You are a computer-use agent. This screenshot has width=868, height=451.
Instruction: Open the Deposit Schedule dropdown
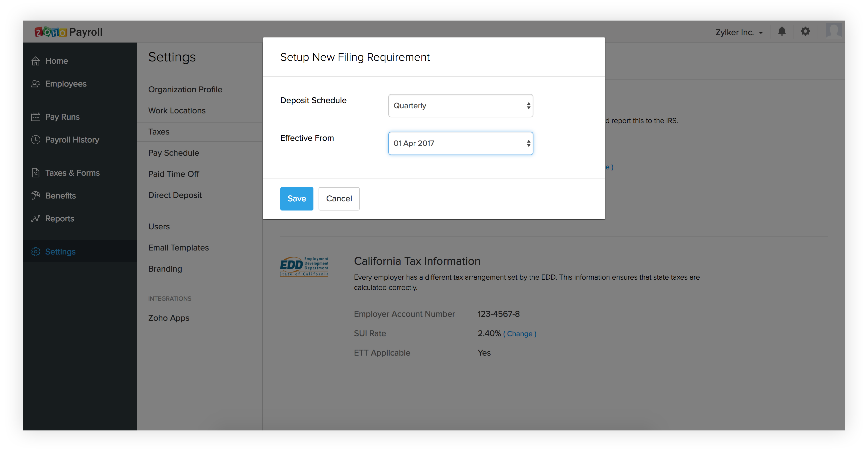460,106
